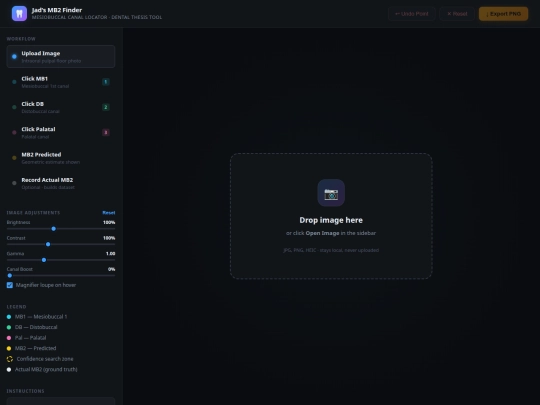Viewport: 540px width, 405px height.
Task: Click the Contrast slider handle
Action: tap(48, 244)
